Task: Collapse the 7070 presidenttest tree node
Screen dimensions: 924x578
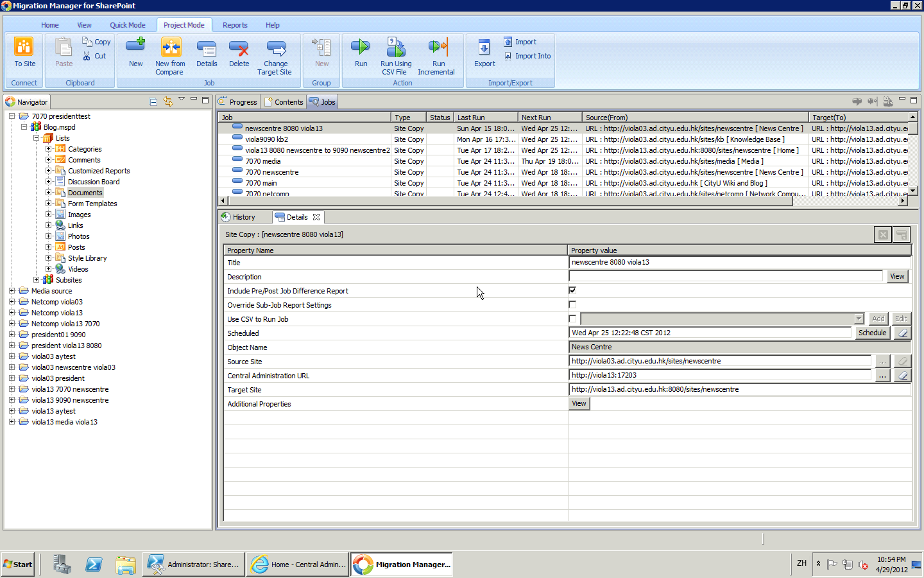Action: [x=12, y=116]
